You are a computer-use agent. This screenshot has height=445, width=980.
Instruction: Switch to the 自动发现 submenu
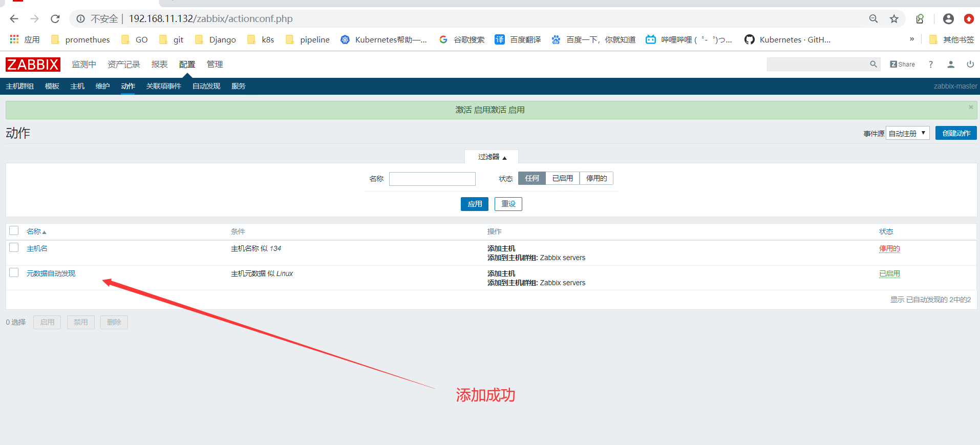click(x=206, y=86)
